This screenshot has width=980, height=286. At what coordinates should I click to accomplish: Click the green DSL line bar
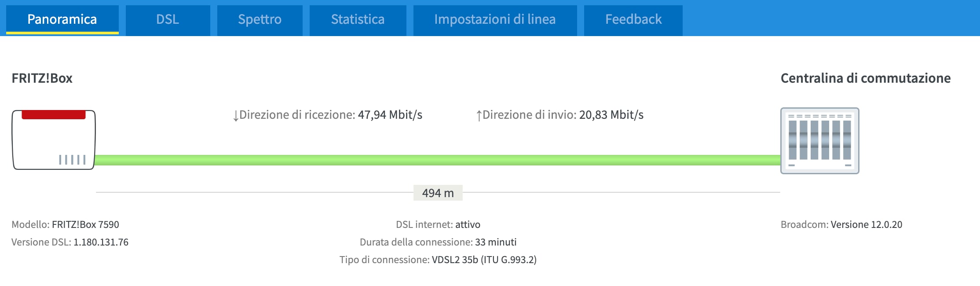[x=438, y=160]
